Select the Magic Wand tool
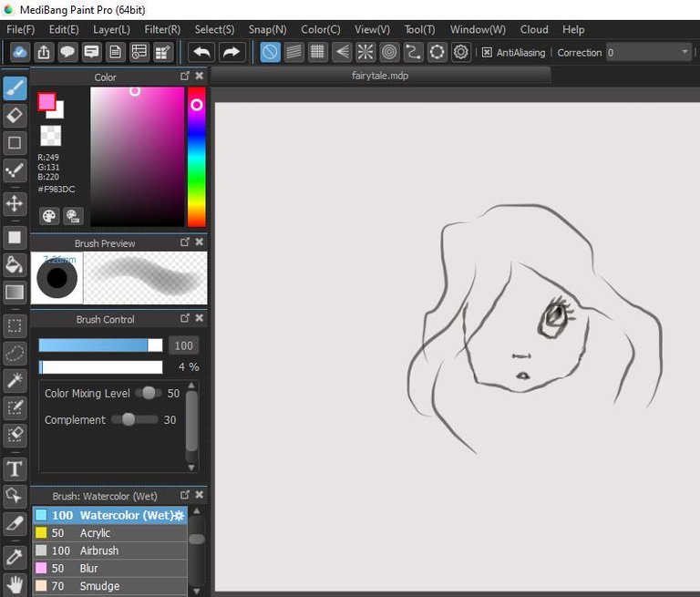 (x=15, y=380)
